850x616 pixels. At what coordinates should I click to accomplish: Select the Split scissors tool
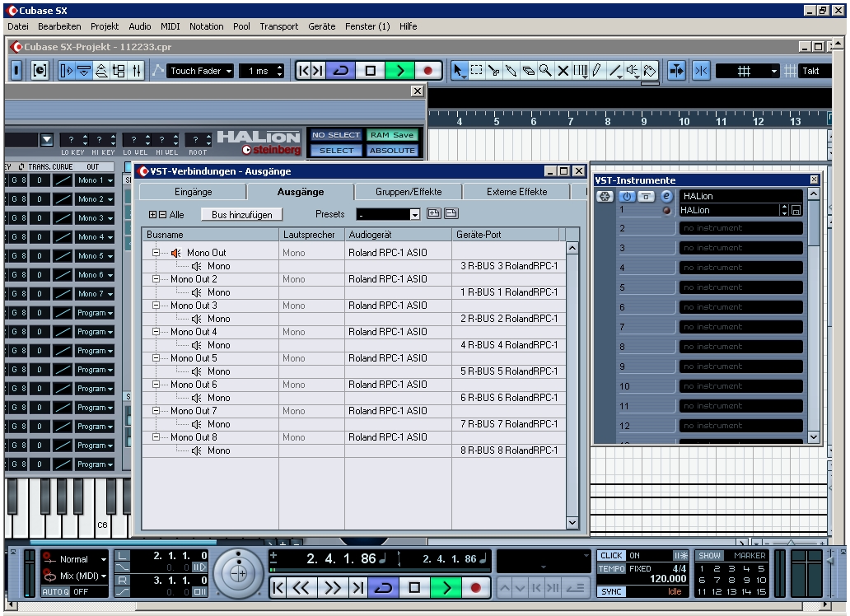coord(494,71)
